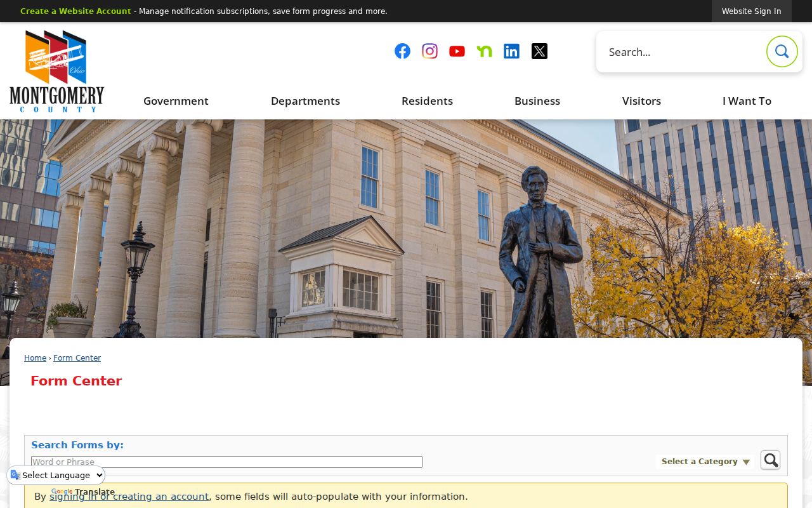Open the X (Twitter) social icon
The image size is (812, 508).
tap(539, 51)
